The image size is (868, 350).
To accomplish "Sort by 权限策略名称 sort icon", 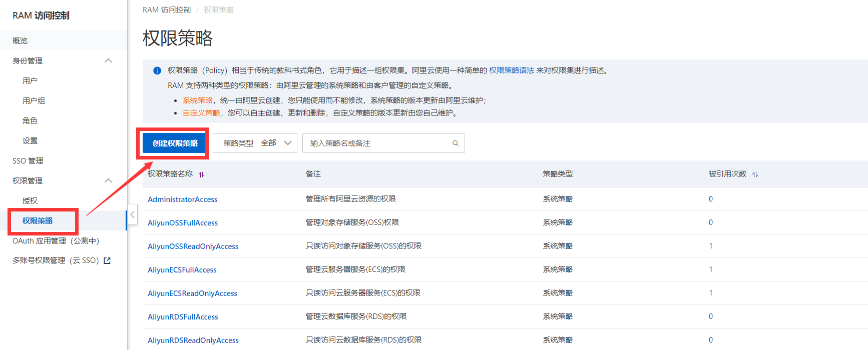I will 202,174.
